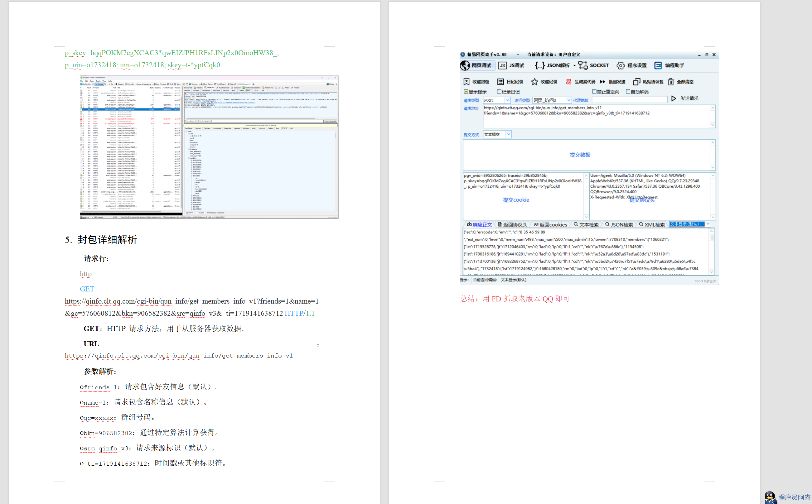The height and width of the screenshot is (504, 812).
Task: Open the 返回cookies tab
Action: (x=550, y=224)
